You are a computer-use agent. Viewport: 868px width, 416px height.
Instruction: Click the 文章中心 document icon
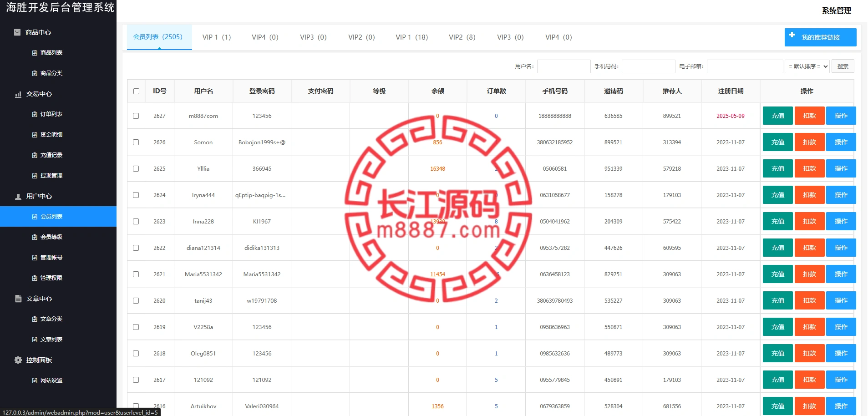click(18, 299)
